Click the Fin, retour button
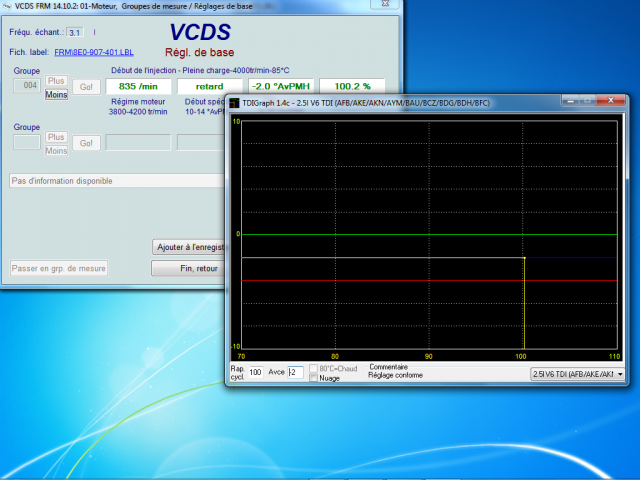This screenshot has height=480, width=640. (188, 269)
